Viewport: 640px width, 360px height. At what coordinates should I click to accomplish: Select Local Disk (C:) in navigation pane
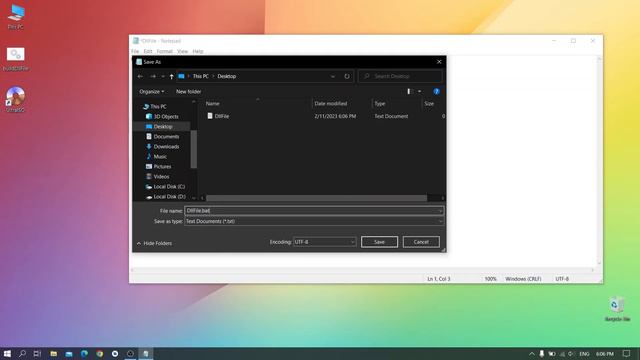[x=169, y=187]
